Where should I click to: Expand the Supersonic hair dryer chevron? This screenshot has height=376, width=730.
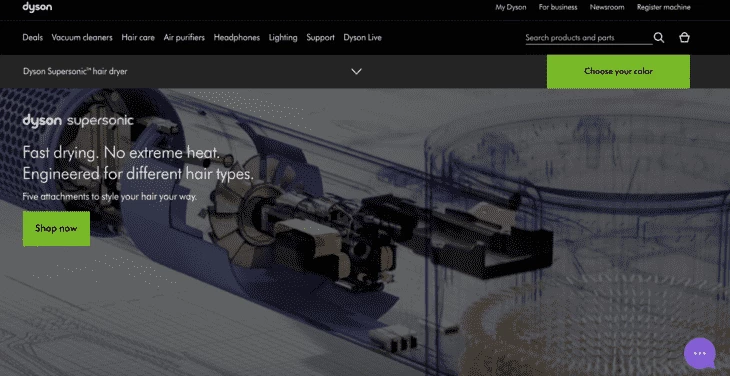(357, 72)
